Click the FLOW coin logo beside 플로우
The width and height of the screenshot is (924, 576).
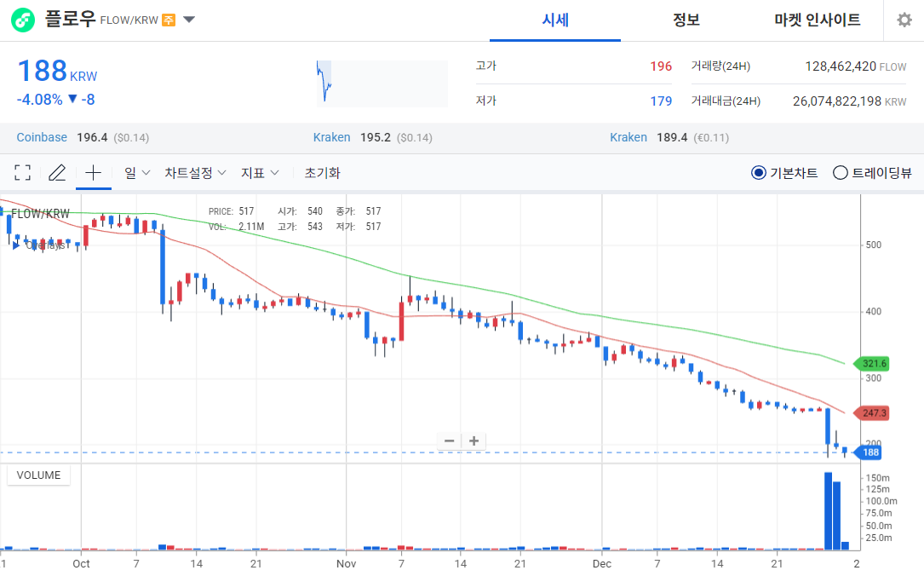click(22, 19)
